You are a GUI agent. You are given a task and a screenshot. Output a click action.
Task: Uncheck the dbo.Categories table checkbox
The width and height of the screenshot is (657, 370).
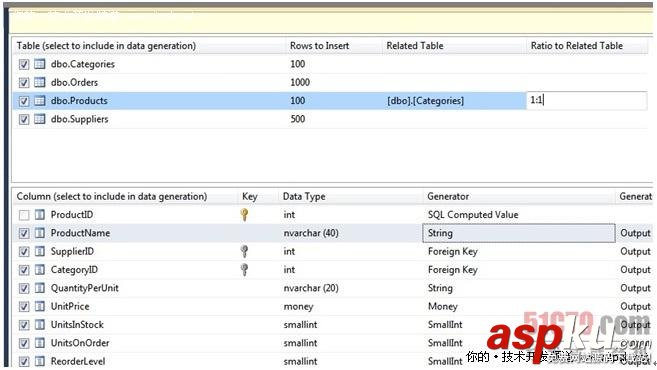pos(24,65)
